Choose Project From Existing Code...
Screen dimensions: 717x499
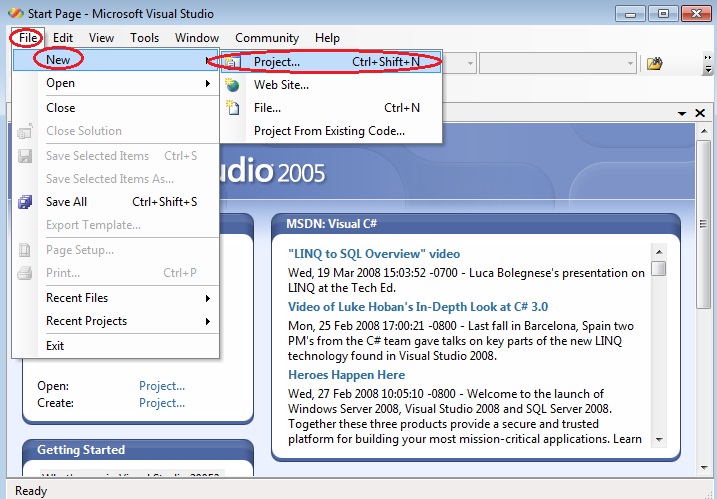[331, 131]
